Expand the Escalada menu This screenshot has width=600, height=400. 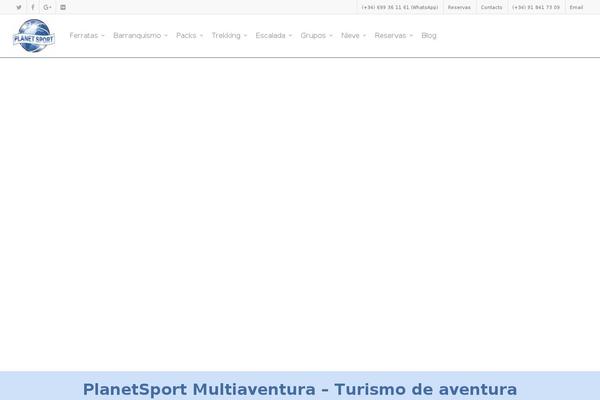pos(274,36)
